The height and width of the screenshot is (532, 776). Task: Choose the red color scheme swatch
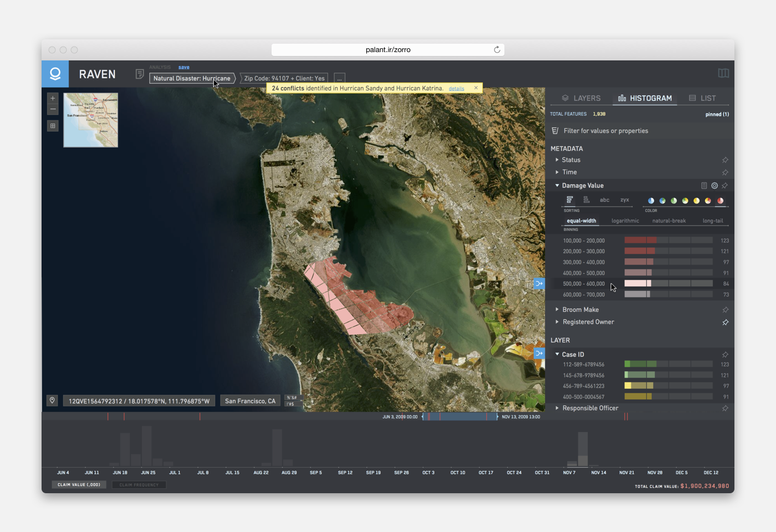720,201
